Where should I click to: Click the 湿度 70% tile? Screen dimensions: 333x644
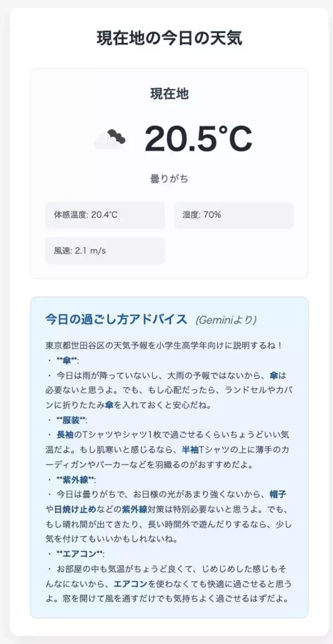click(234, 215)
